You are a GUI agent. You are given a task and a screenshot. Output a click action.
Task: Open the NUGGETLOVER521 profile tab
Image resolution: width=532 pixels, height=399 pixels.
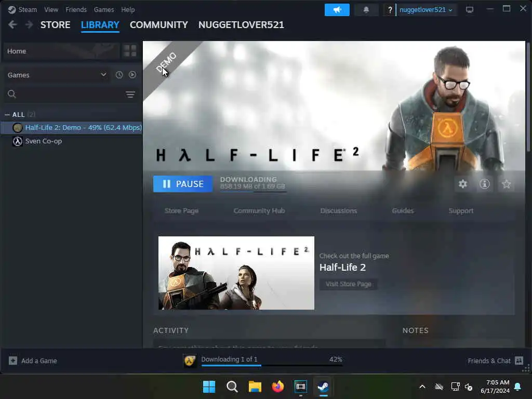pos(241,25)
